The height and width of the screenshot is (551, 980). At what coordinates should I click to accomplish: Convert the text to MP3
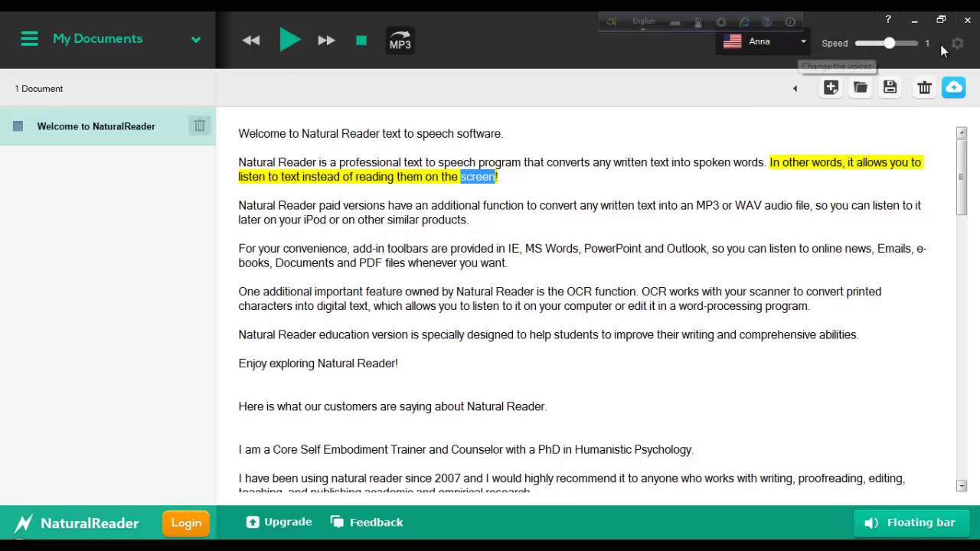pyautogui.click(x=400, y=41)
